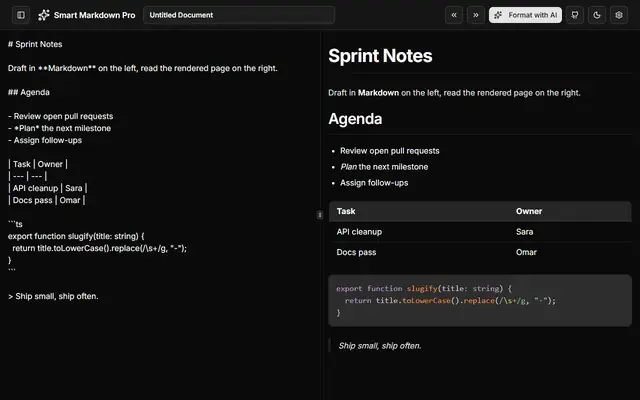Click the double right chevron button

point(476,15)
